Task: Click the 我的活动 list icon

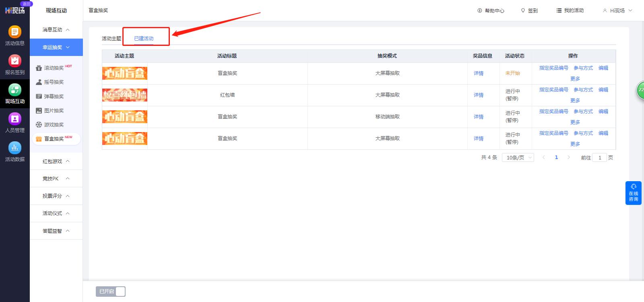Action: point(559,10)
